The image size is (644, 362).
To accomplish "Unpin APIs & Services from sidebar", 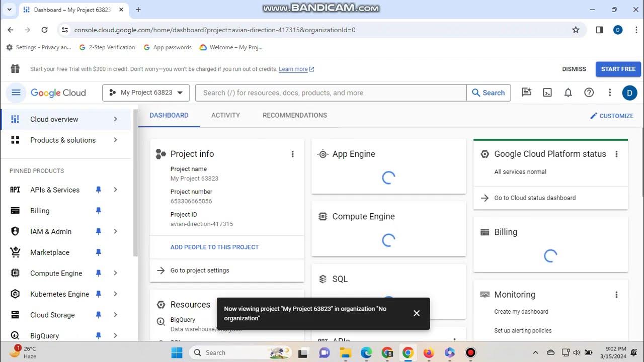I will point(98,190).
